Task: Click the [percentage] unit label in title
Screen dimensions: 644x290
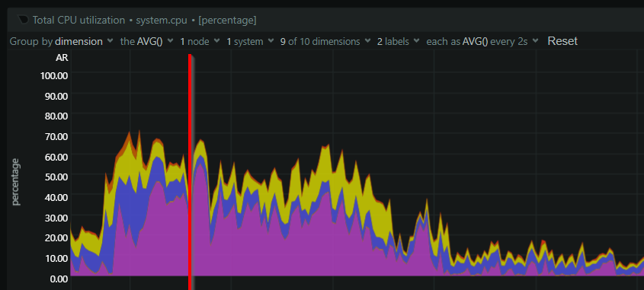Action: (x=227, y=20)
